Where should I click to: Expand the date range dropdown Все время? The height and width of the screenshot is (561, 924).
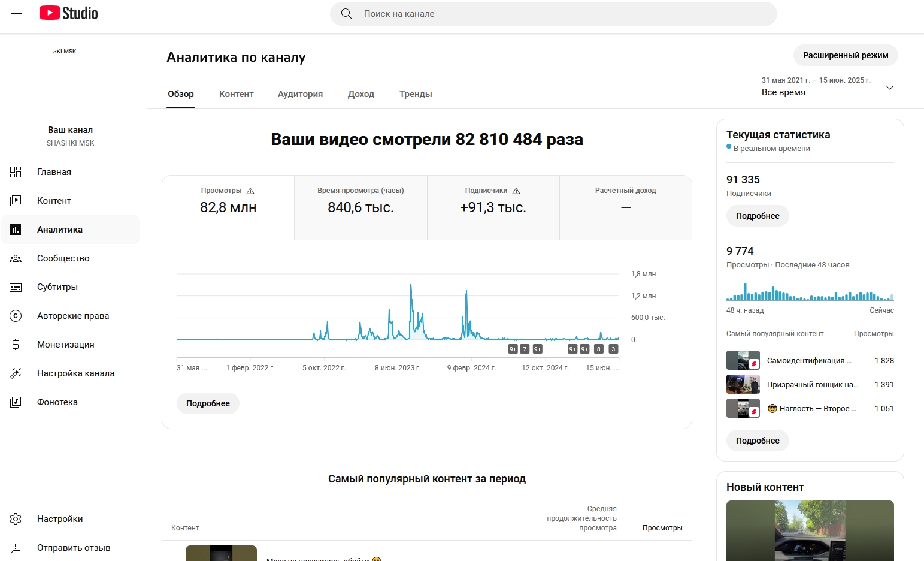(x=889, y=88)
